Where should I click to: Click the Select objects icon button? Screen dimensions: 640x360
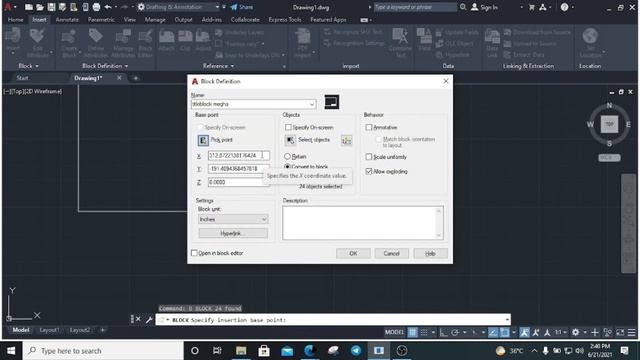(x=290, y=140)
